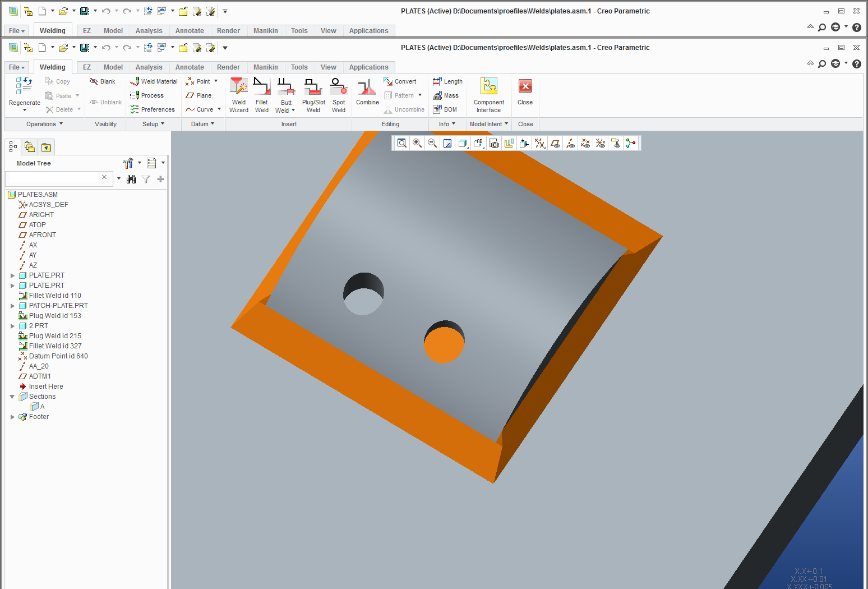
Task: Select the Plug/Slot Weld tool
Action: [313, 95]
